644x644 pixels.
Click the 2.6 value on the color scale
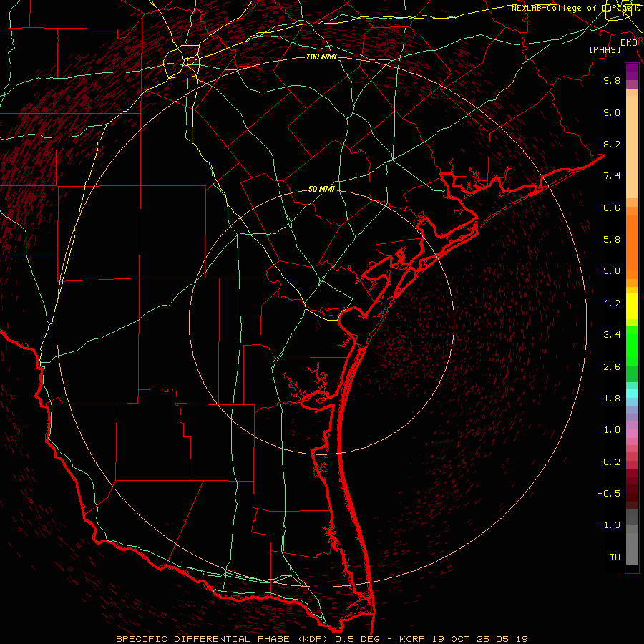(x=612, y=367)
